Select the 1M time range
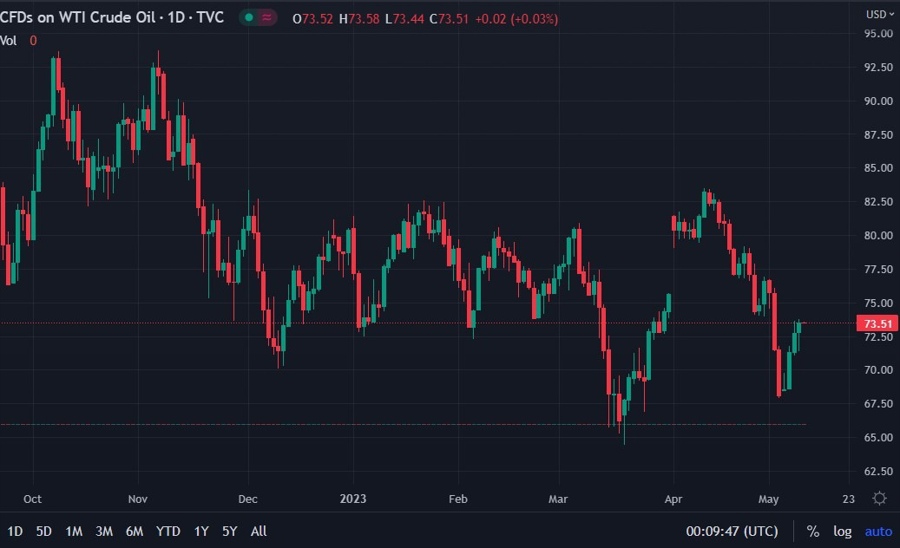The image size is (900, 548). (73, 531)
